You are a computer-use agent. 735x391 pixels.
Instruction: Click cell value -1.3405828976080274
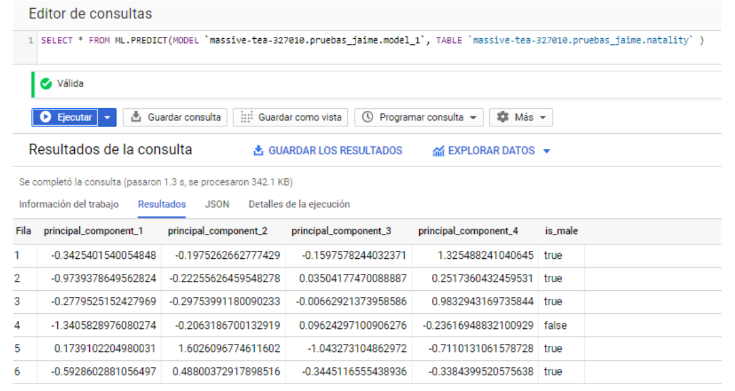tap(103, 325)
